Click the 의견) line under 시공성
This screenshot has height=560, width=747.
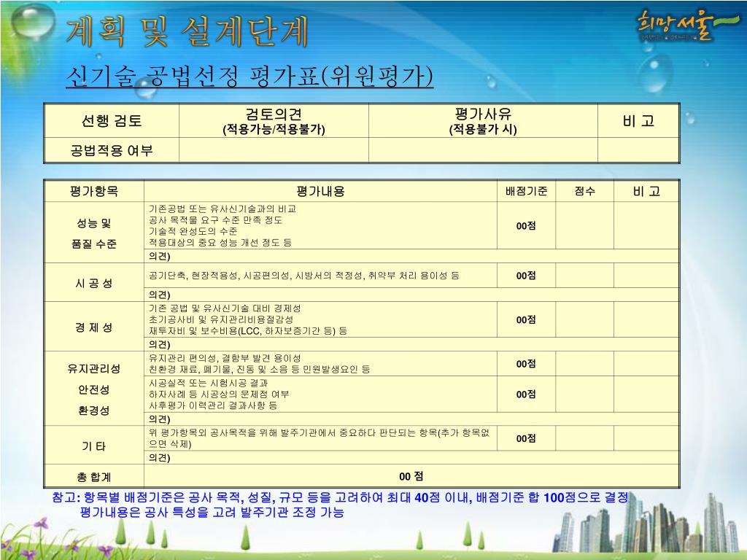coord(411,295)
